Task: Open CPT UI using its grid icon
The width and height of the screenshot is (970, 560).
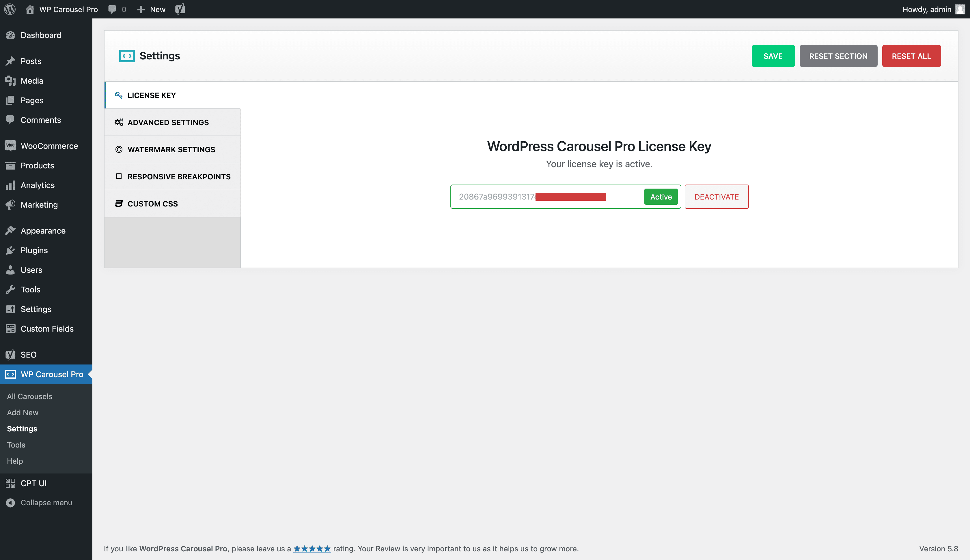Action: tap(10, 483)
